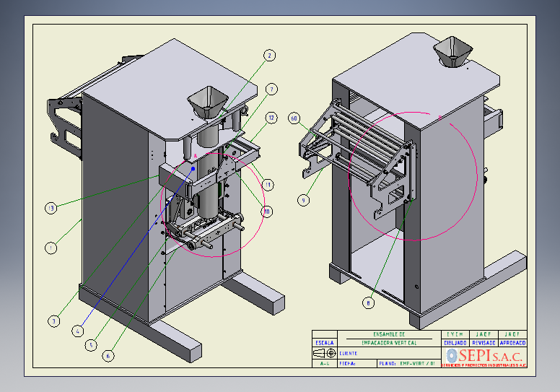560x392 pixels.
Task: Click the projection symbol in title block
Action: point(325,353)
